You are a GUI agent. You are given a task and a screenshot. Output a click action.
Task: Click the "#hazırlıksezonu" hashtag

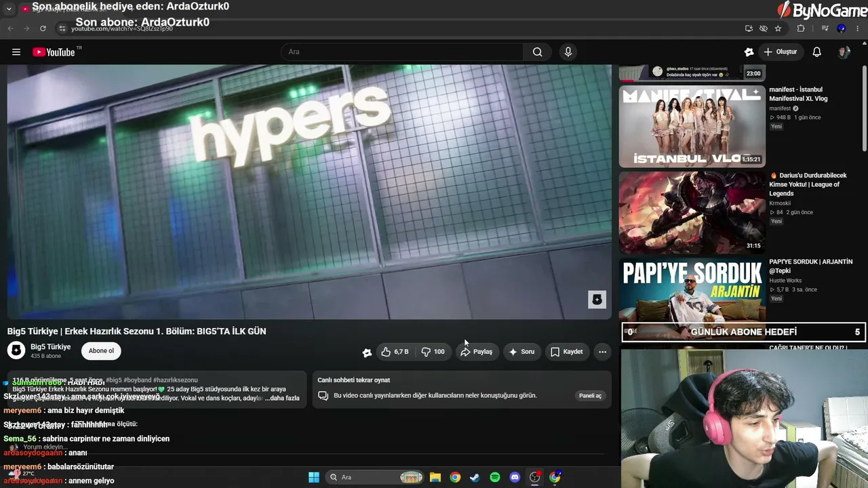pos(176,380)
